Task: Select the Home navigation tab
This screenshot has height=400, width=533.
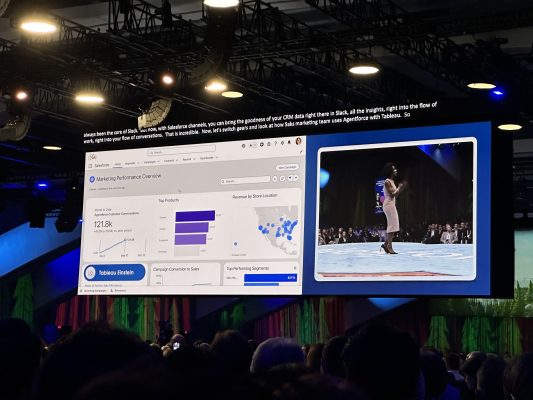Action: (118, 164)
